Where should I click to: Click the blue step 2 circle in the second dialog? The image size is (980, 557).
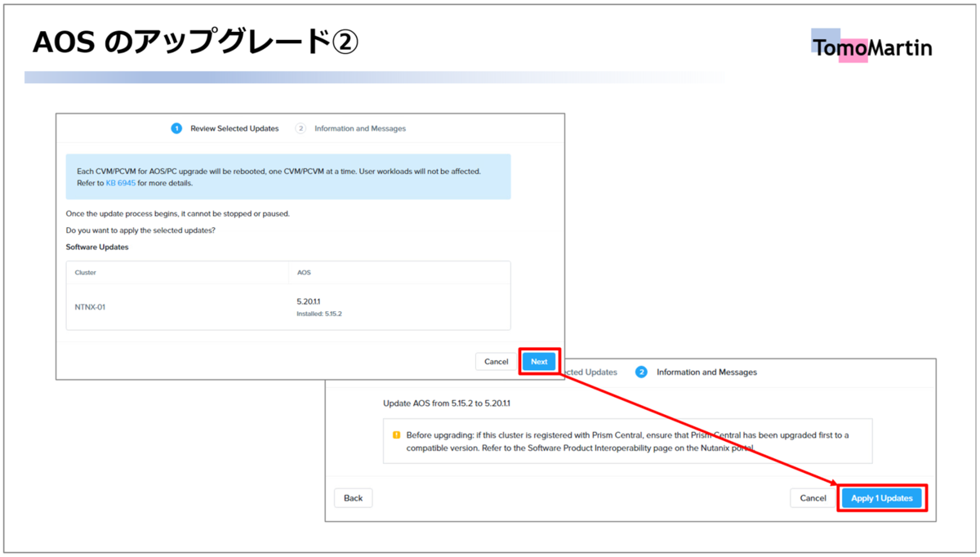coord(641,372)
